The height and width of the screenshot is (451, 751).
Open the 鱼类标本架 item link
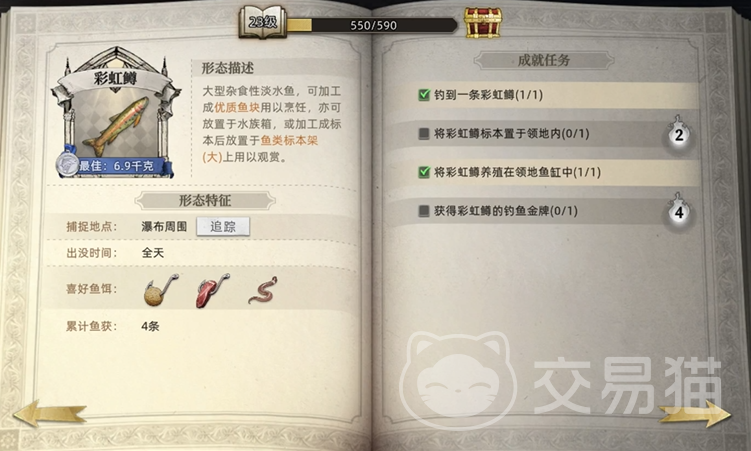[289, 140]
